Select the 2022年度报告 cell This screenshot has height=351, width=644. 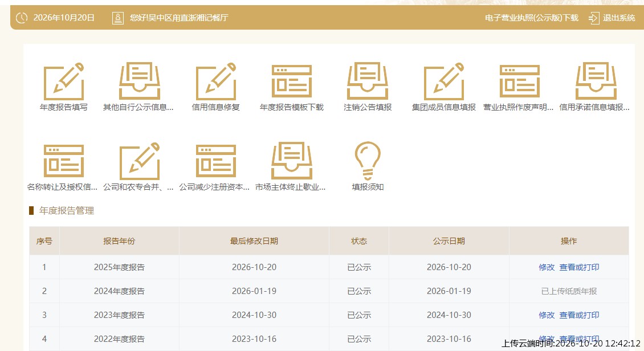119,338
